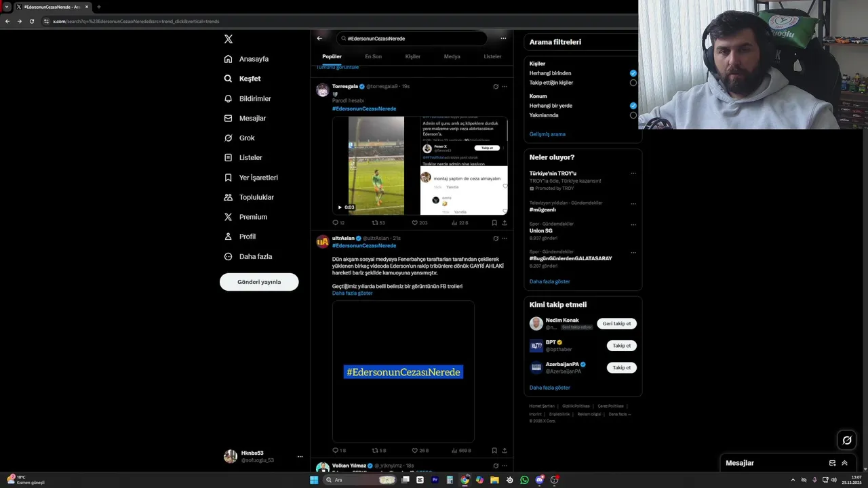Click Gönderi yayınla post button

pos(259,282)
